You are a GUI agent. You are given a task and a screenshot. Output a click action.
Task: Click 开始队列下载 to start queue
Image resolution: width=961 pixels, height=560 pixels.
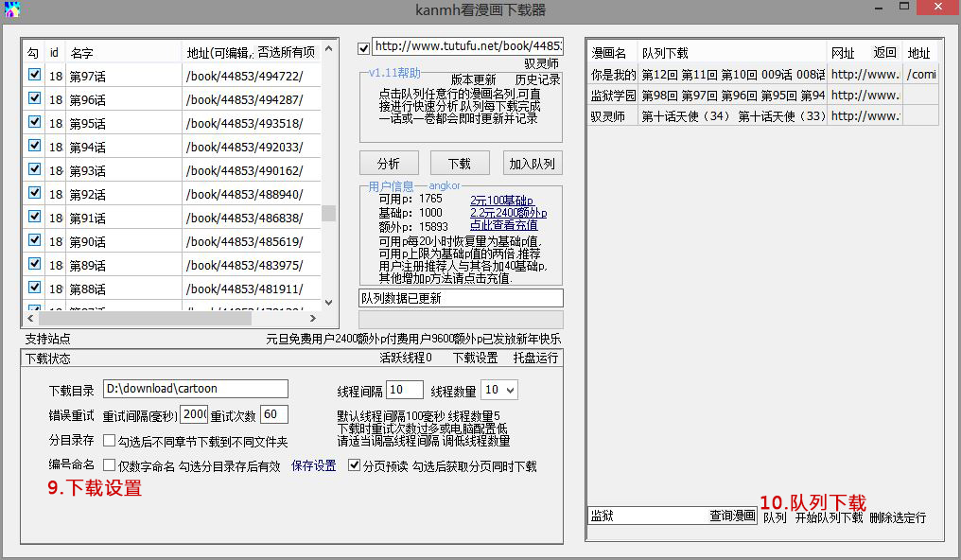coord(829,517)
